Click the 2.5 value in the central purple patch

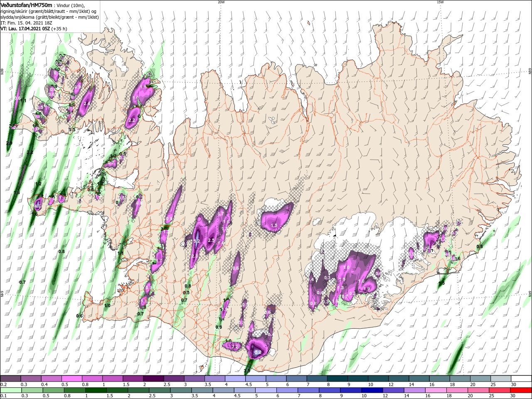(211, 240)
